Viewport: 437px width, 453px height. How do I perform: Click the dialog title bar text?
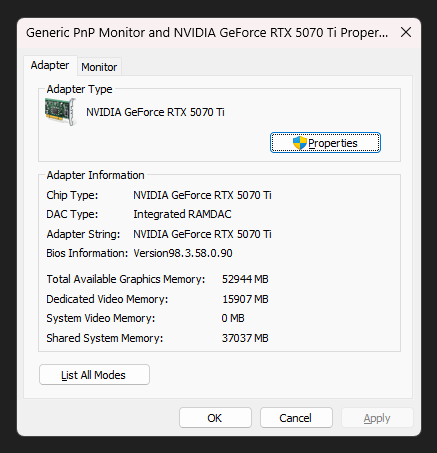pos(207,33)
